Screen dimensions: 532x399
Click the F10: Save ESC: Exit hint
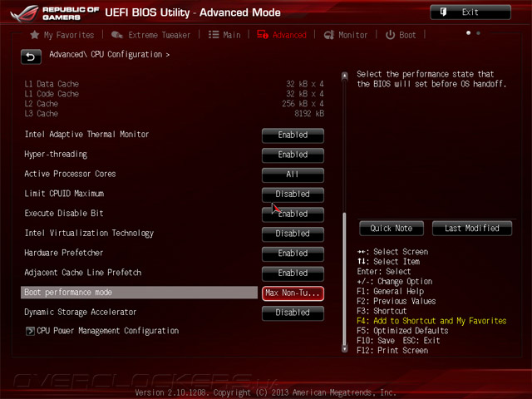(398, 341)
